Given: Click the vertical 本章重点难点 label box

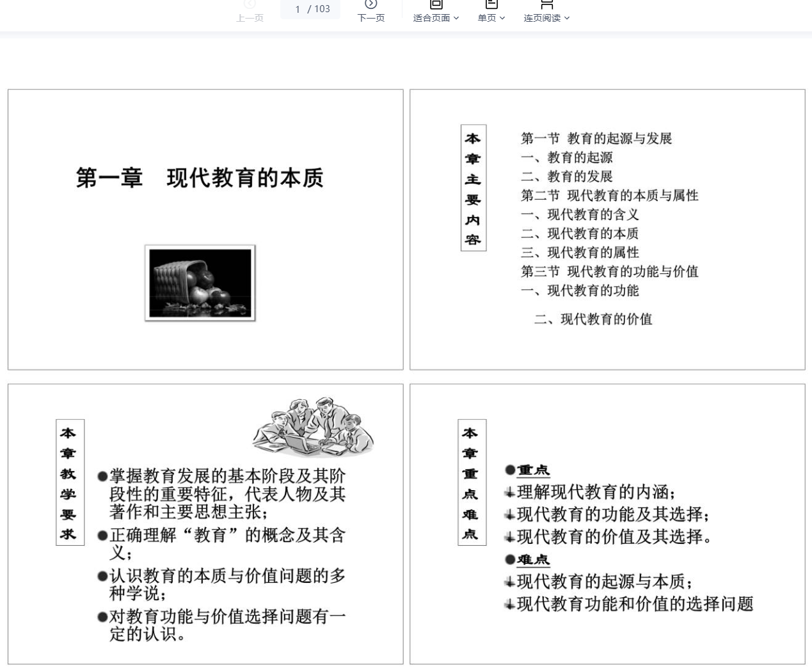Looking at the screenshot, I should [471, 483].
